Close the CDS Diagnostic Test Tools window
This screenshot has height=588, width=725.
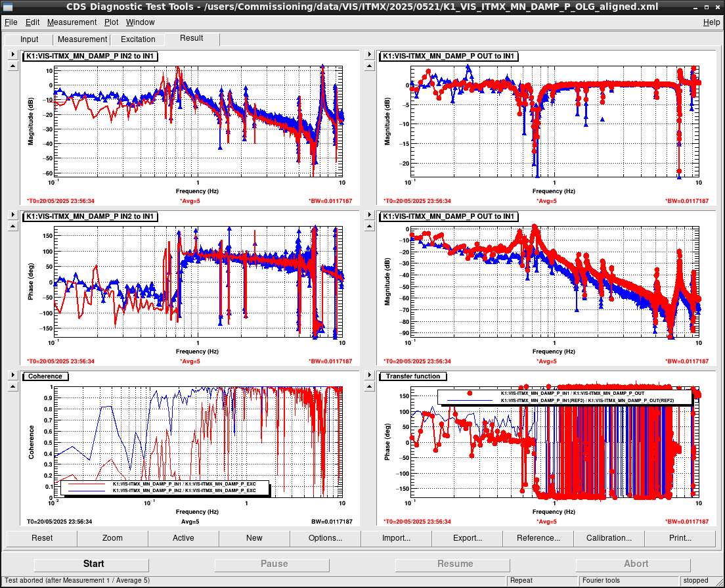(716, 7)
